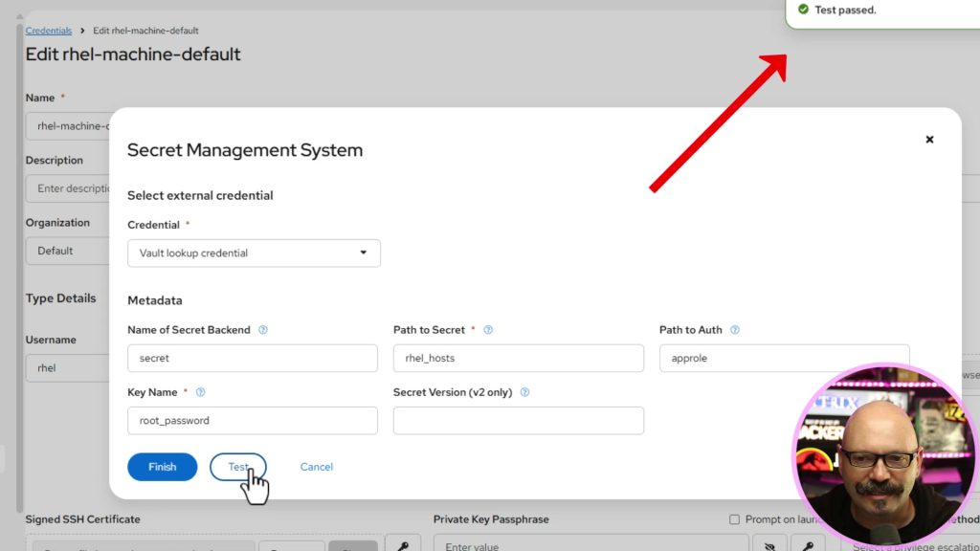Toggle visibility eye icon for Private Key Passphrase
980x551 pixels.
(x=770, y=544)
